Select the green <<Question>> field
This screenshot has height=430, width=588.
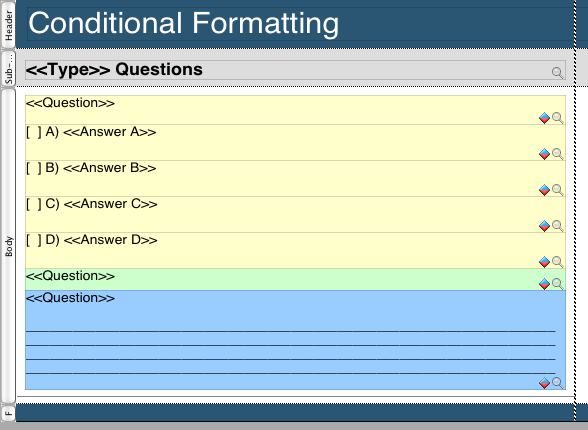pyautogui.click(x=295, y=279)
